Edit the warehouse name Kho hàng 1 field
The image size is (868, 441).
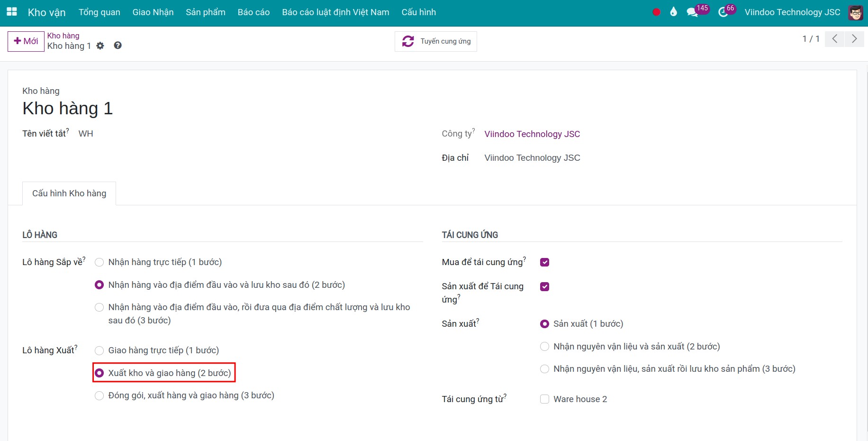67,109
